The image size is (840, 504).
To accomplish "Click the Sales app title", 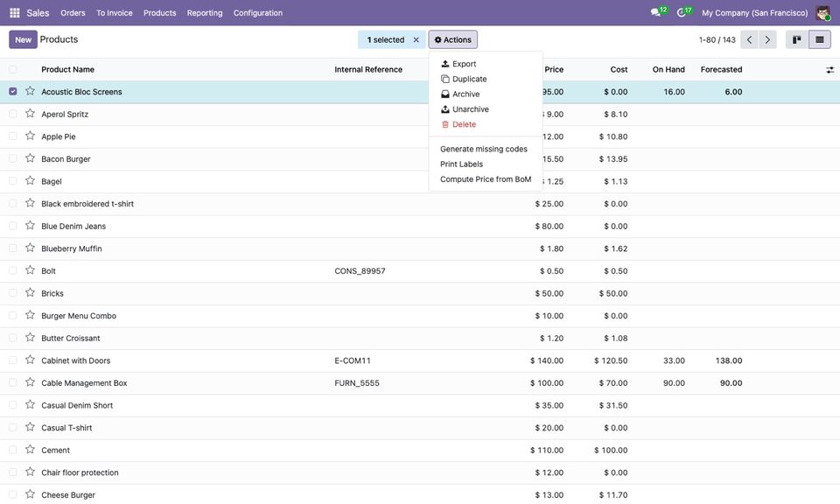I will [38, 13].
